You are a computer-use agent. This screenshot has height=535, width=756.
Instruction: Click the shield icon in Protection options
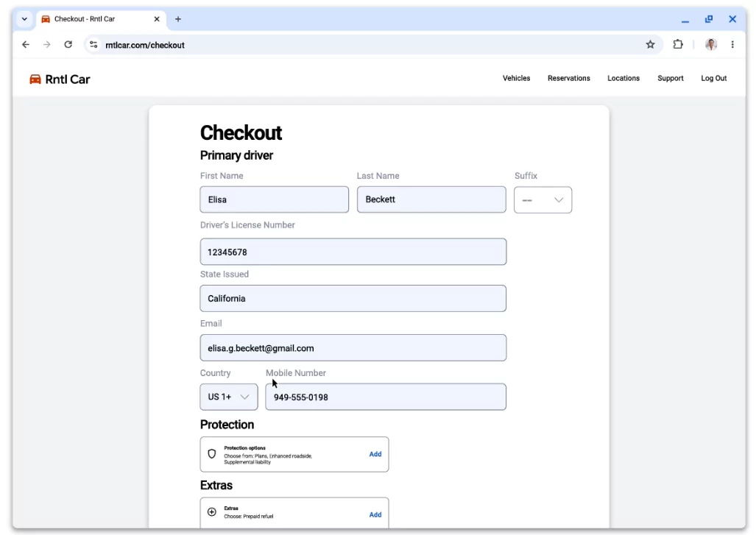pos(212,454)
